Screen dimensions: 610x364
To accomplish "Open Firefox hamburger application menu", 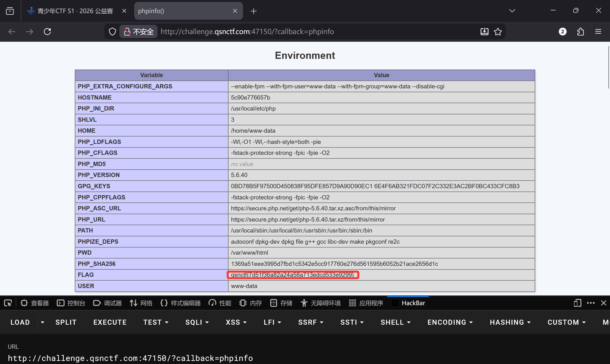I will [598, 32].
